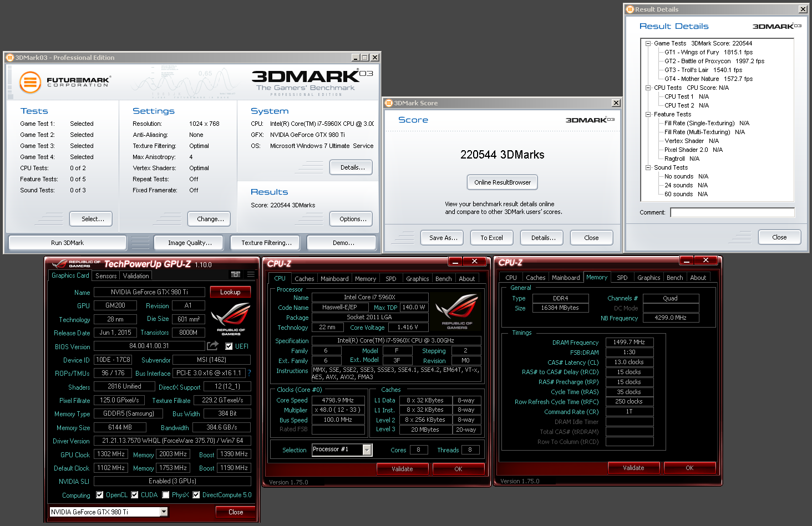
Task: Toggle the CUDA checkbox
Action: [x=134, y=494]
